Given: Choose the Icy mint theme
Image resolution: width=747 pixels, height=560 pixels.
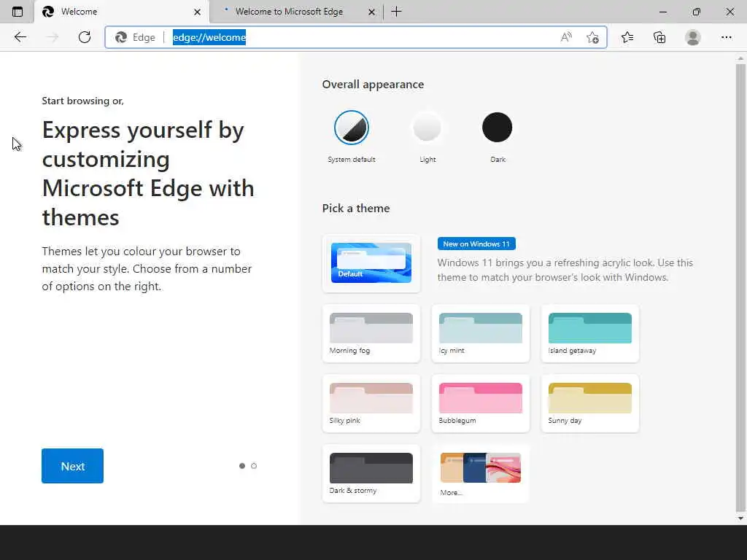Looking at the screenshot, I should [480, 333].
